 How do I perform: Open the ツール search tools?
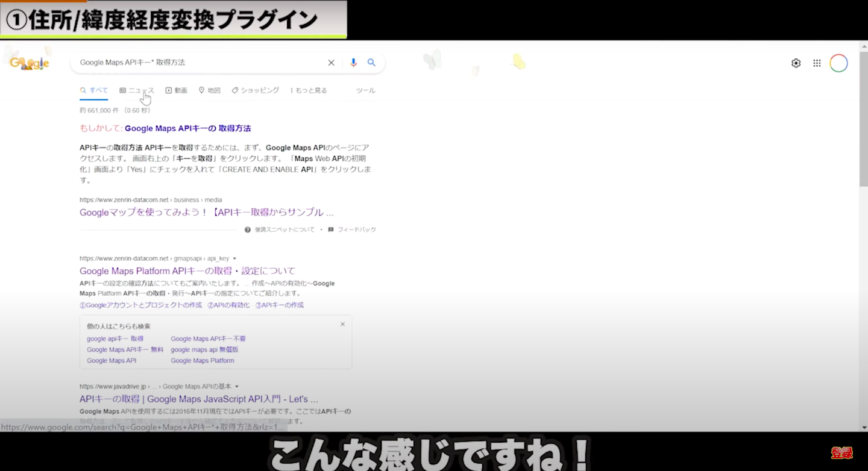coord(365,90)
